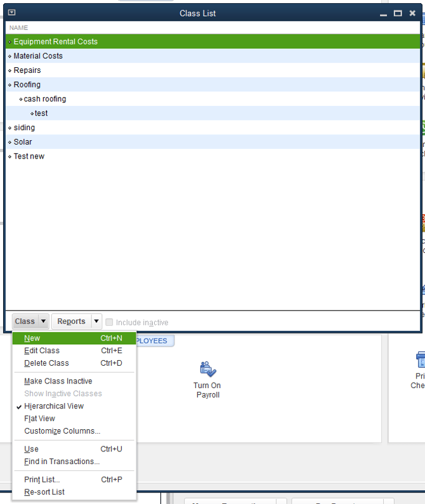Click the NAME column header
The height and width of the screenshot is (504, 425).
(x=19, y=28)
